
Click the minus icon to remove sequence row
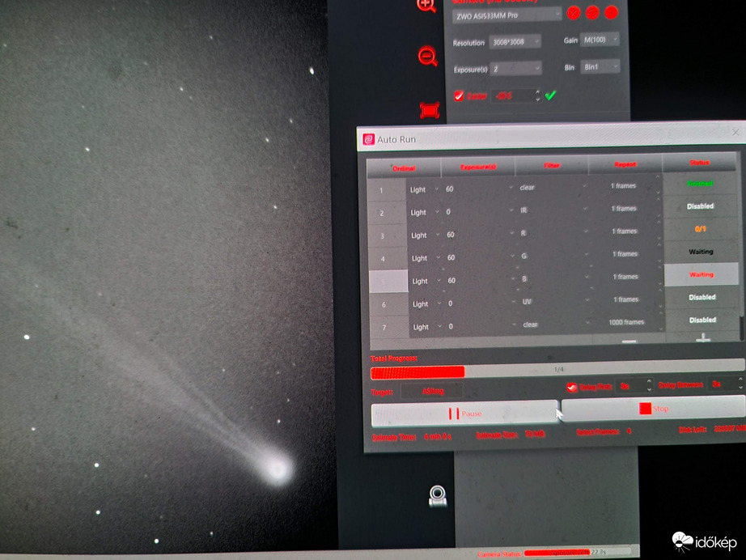[x=629, y=342]
